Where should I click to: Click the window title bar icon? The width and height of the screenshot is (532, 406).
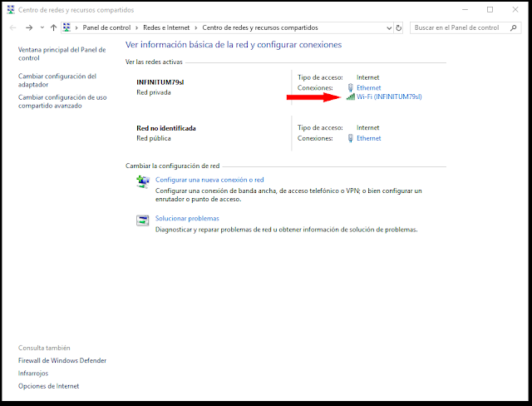pyautogui.click(x=11, y=10)
